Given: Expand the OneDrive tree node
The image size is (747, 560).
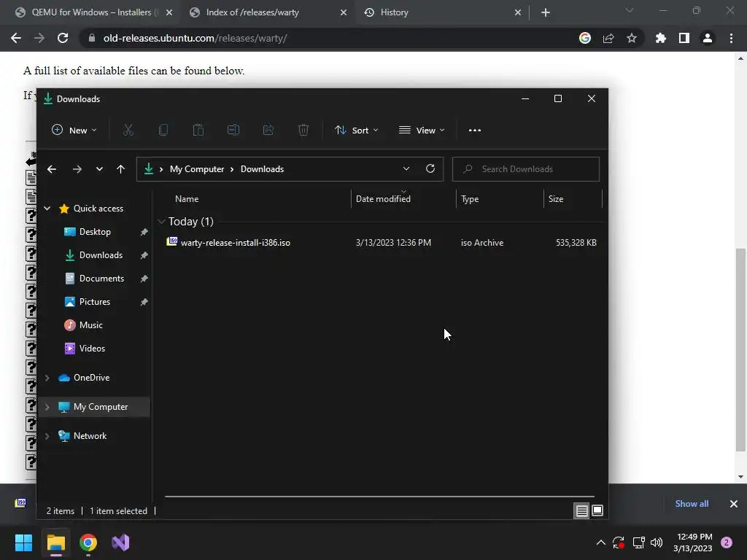Looking at the screenshot, I should point(47,378).
